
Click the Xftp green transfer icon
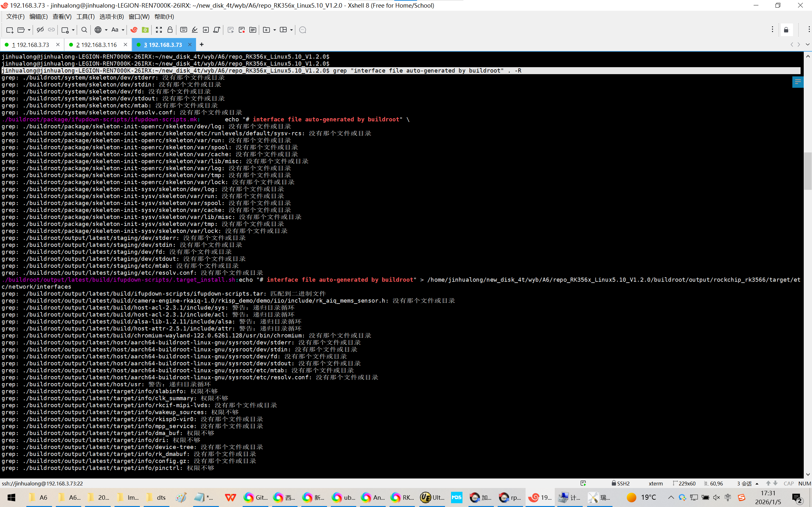145,30
